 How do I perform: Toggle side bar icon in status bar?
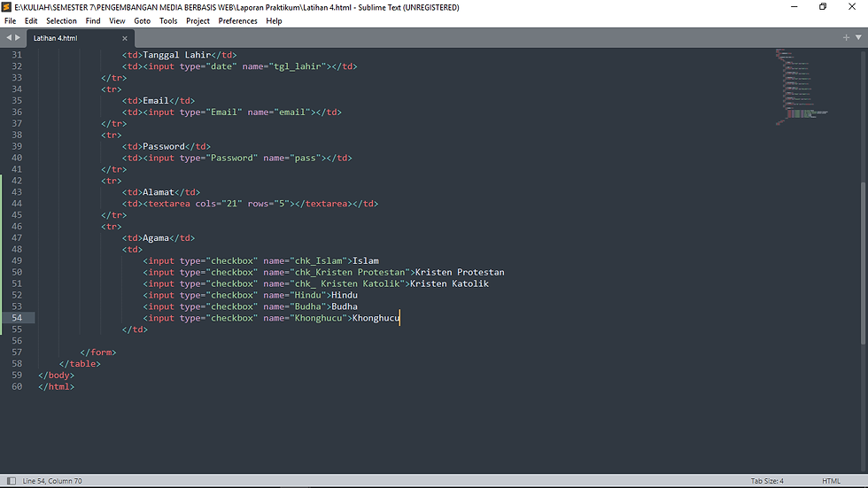point(11,481)
